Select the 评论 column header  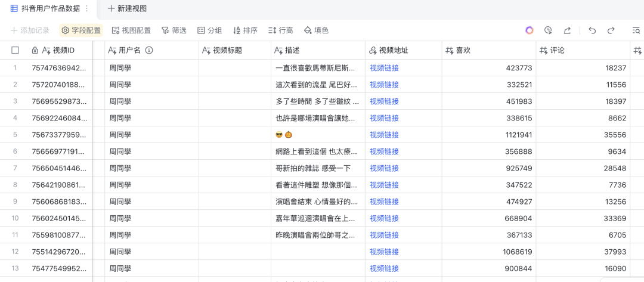tap(583, 50)
